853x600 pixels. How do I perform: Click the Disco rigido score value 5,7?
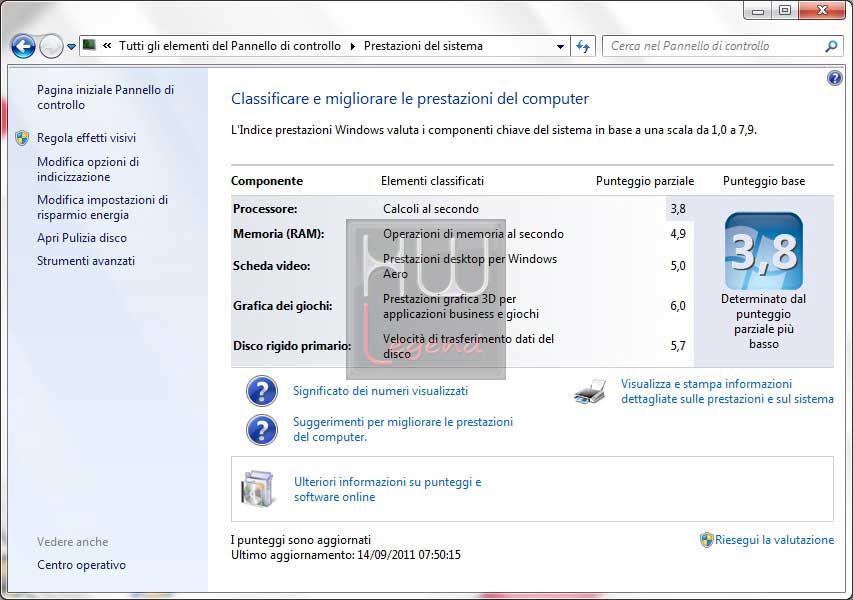pos(678,346)
